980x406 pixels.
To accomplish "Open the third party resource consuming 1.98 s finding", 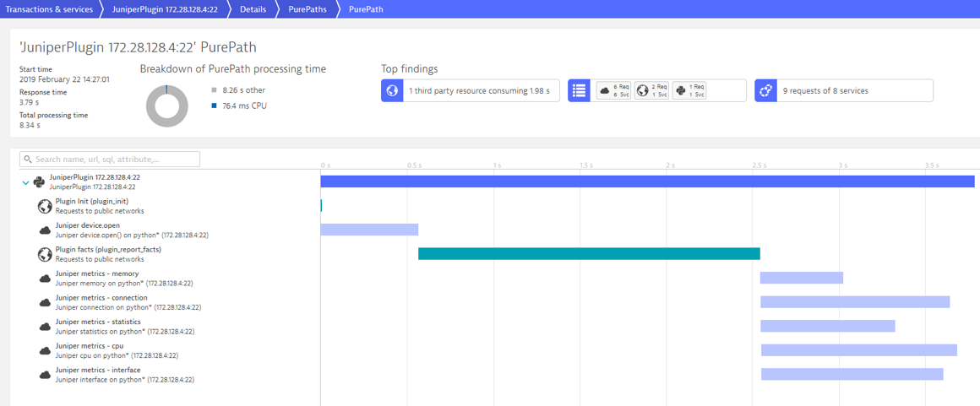I will [x=470, y=90].
